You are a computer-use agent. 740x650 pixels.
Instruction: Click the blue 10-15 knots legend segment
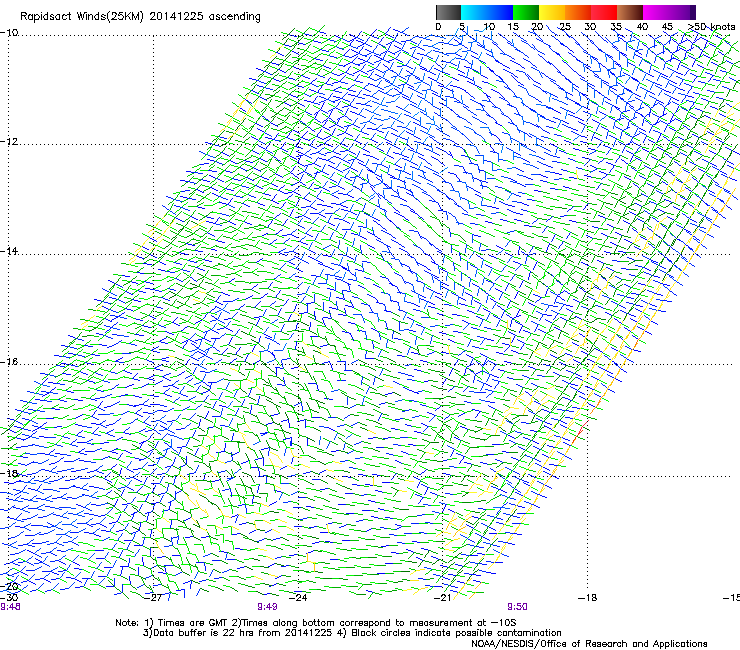coord(499,12)
